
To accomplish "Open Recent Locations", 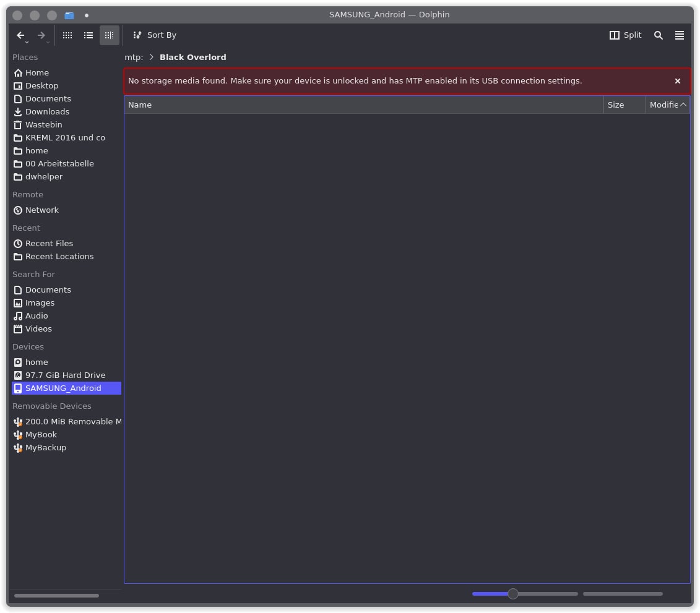I will [66, 257].
